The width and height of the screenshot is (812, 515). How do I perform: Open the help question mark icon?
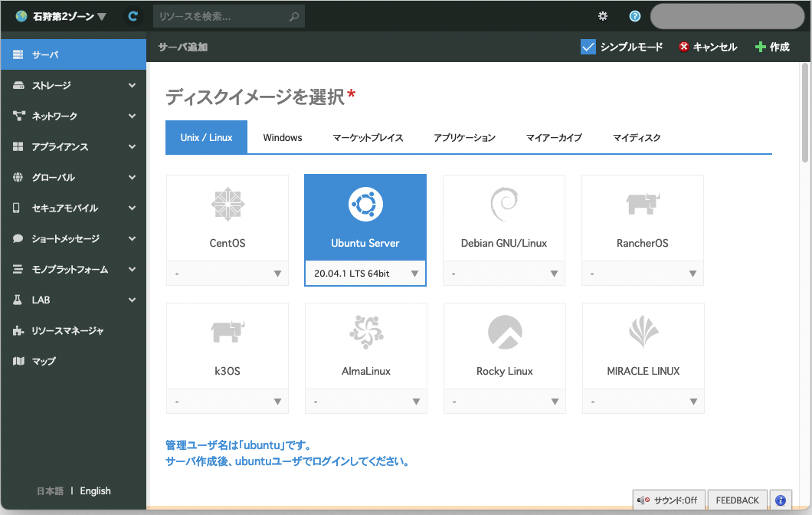pos(635,16)
